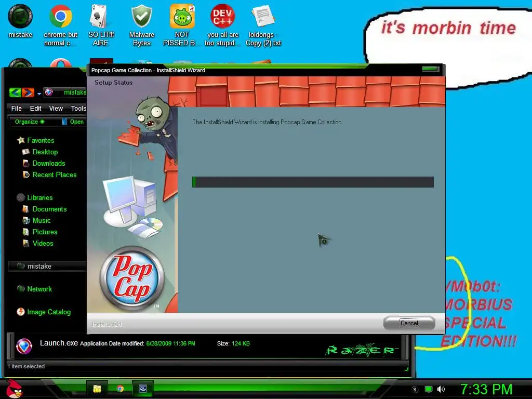Select the installer taskbar button
The height and width of the screenshot is (399, 532).
(x=143, y=389)
